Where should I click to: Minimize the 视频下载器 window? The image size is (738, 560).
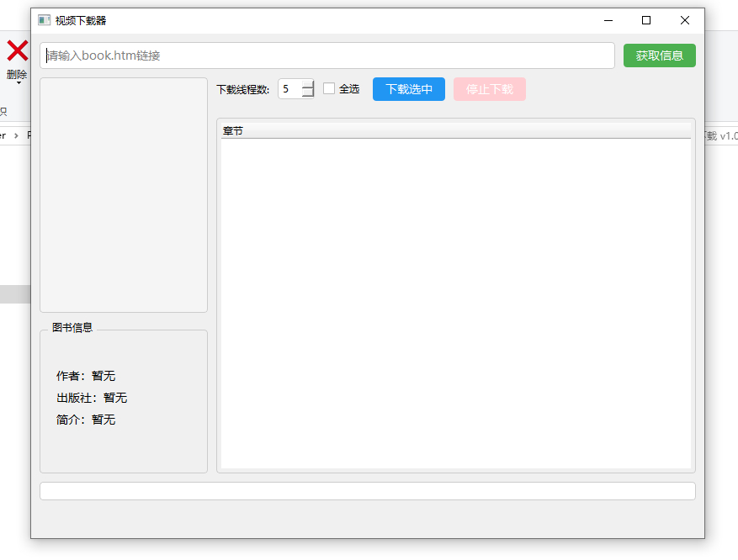608,20
